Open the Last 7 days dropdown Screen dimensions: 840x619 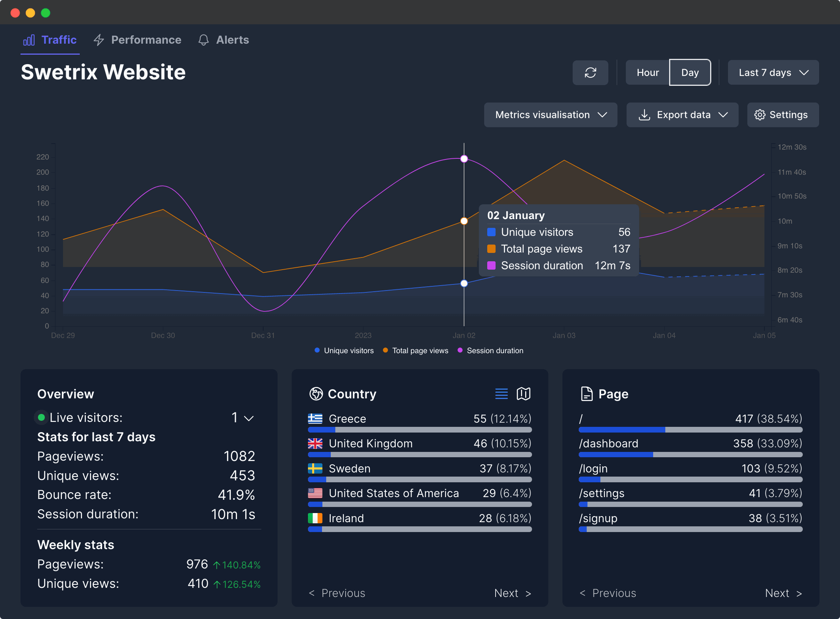[x=773, y=73]
